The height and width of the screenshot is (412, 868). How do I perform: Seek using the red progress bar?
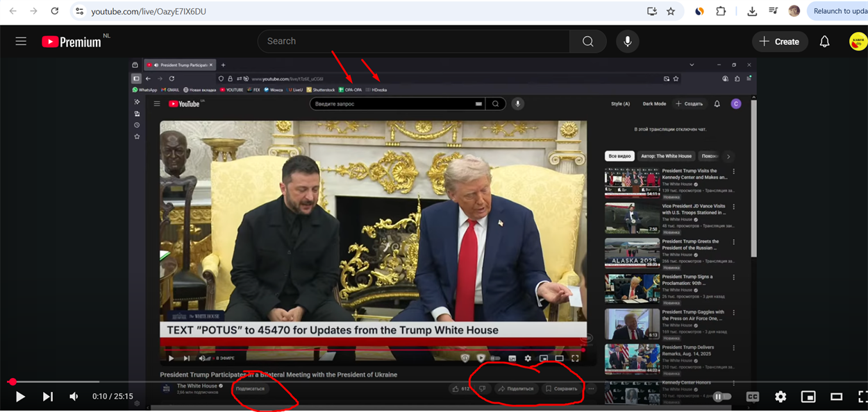[x=434, y=381]
